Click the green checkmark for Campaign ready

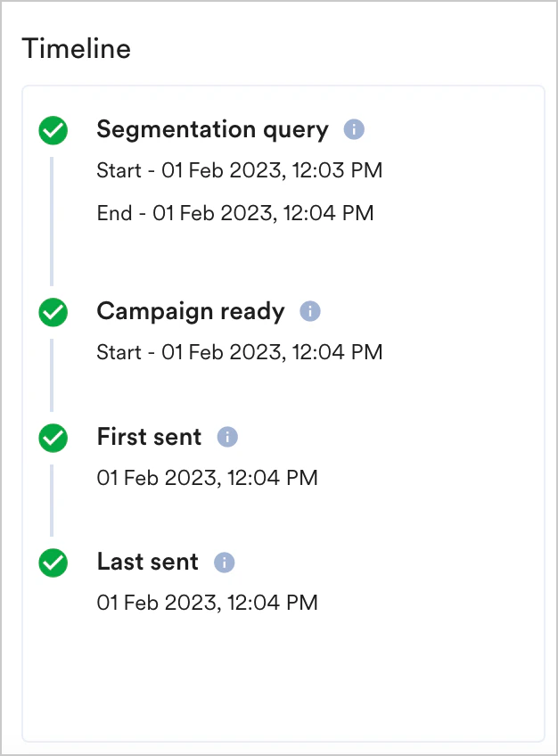[53, 312]
